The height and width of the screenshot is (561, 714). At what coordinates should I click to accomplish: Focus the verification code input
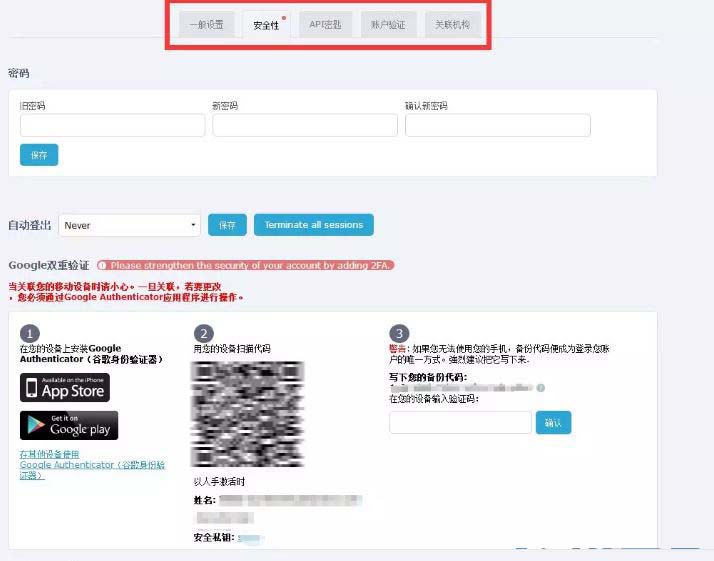(460, 423)
